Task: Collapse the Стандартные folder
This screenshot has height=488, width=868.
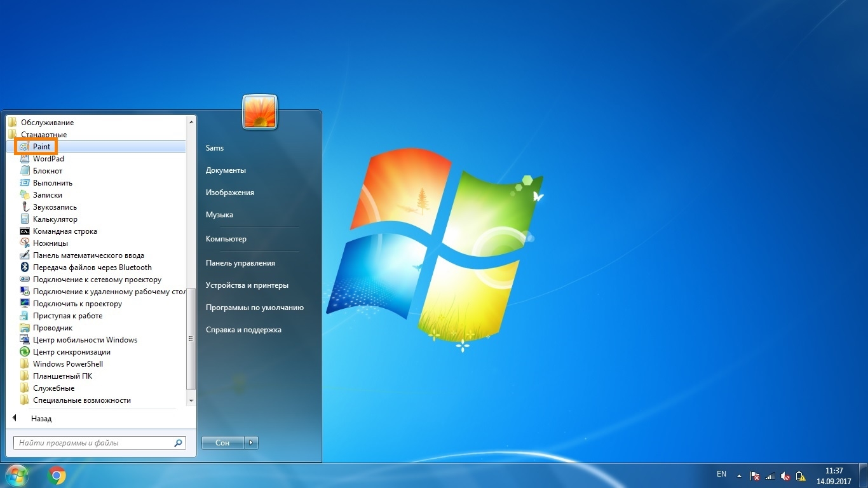Action: (x=43, y=135)
